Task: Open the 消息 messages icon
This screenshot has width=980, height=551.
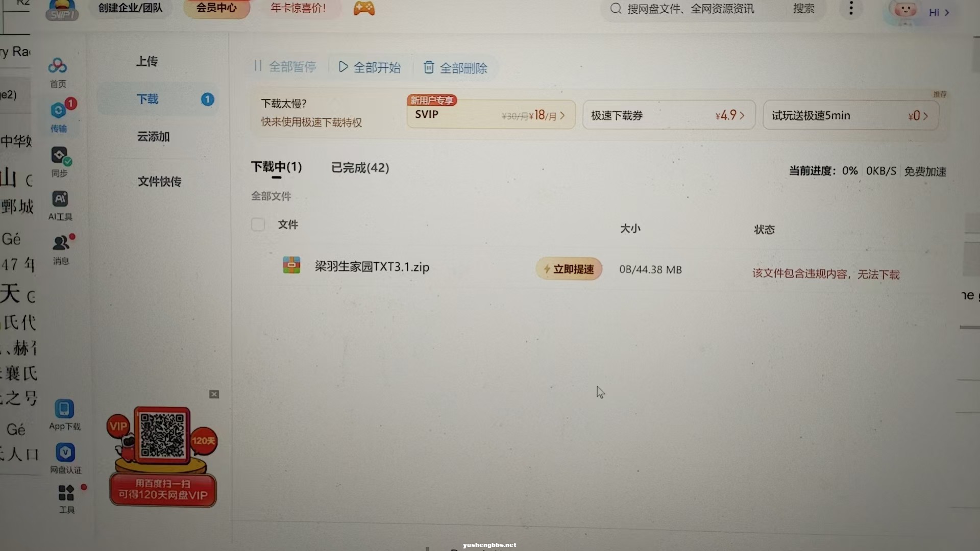Action: (x=61, y=243)
